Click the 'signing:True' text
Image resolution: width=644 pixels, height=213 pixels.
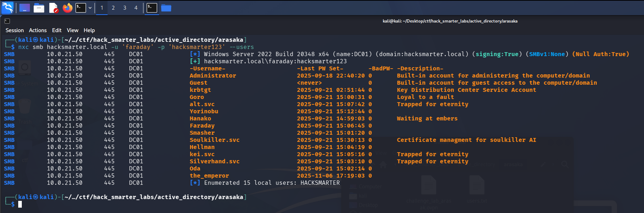497,54
